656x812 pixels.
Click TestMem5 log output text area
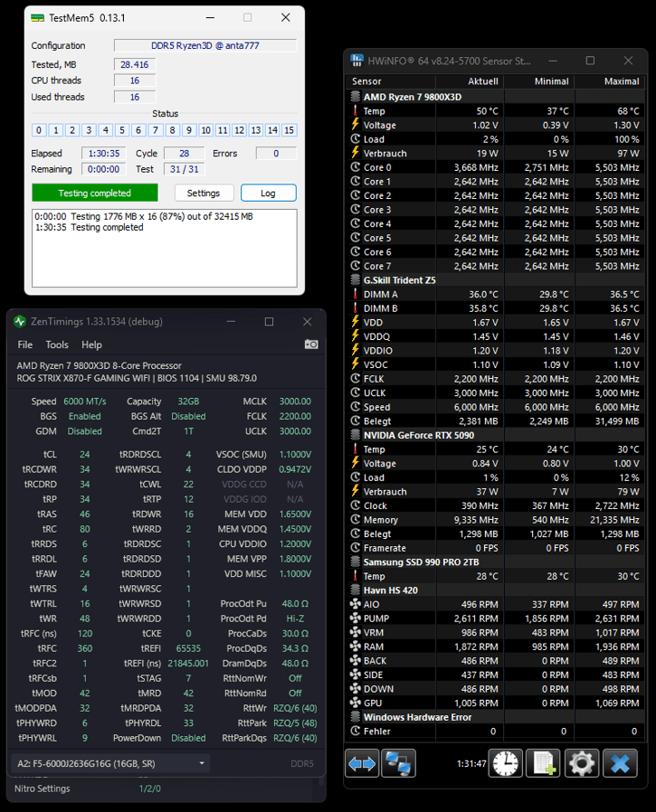point(165,248)
